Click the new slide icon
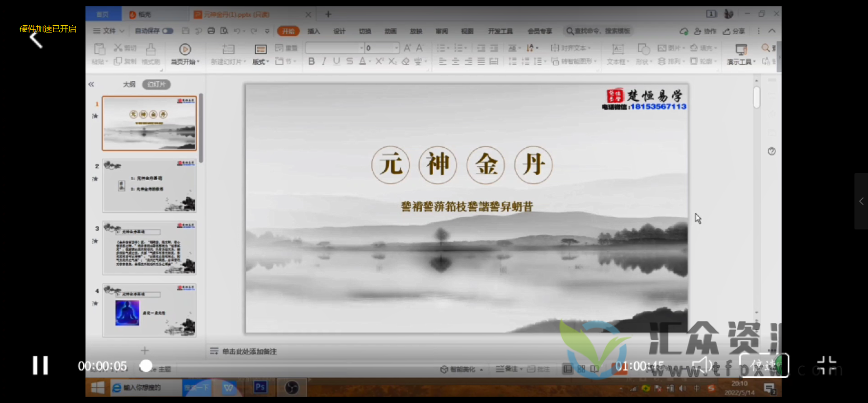 click(228, 49)
